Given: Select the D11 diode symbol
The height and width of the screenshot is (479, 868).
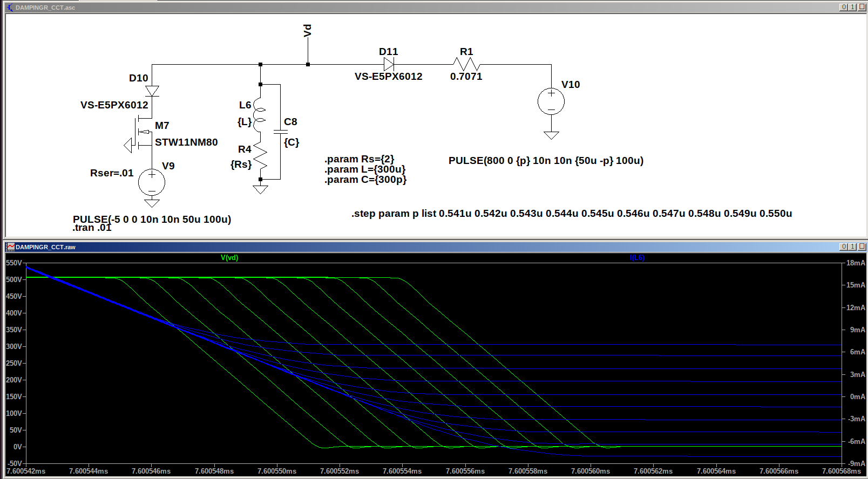Looking at the screenshot, I should coord(389,64).
